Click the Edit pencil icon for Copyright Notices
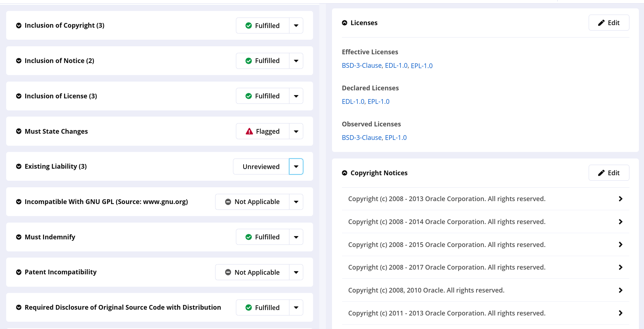 pos(601,172)
